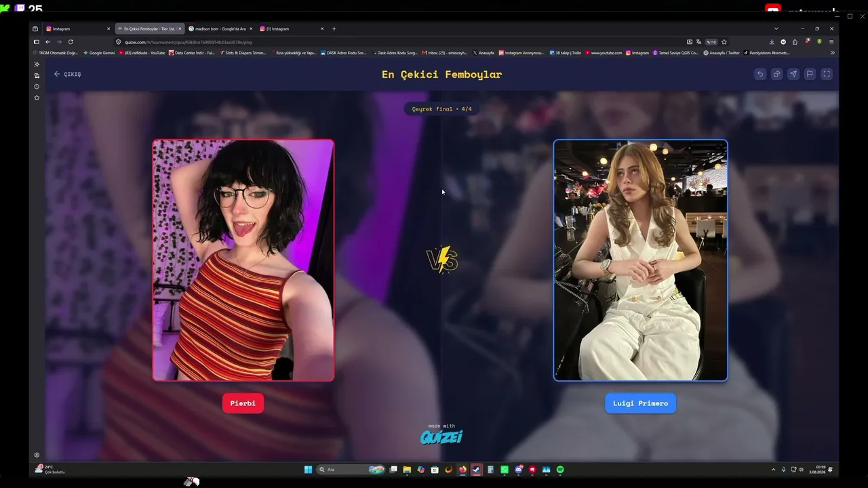This screenshot has width=868, height=488.
Task: Toggle the browser sidebar button
Action: coord(37,42)
